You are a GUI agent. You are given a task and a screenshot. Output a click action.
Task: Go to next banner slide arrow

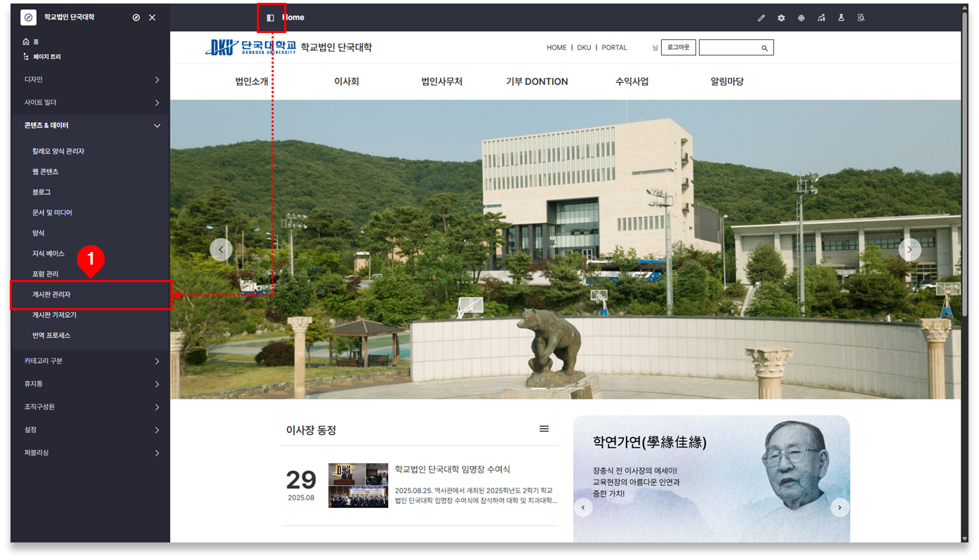click(910, 249)
